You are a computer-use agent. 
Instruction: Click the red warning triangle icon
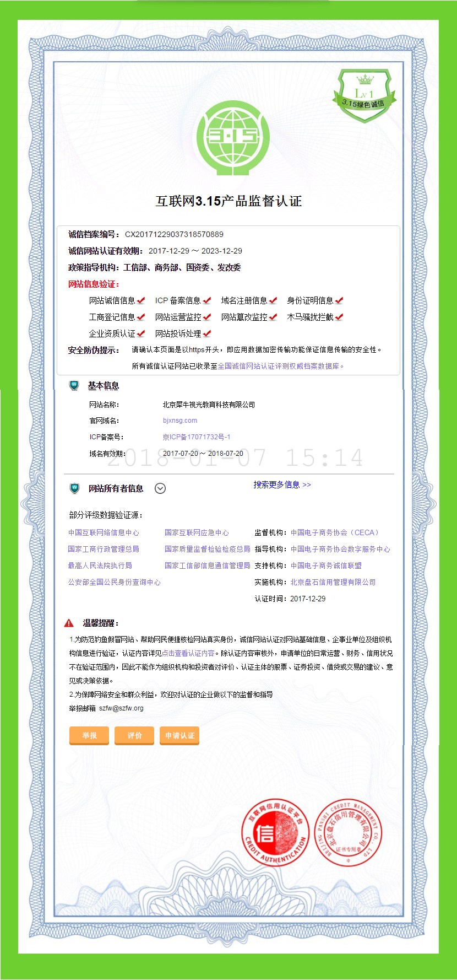[69, 623]
